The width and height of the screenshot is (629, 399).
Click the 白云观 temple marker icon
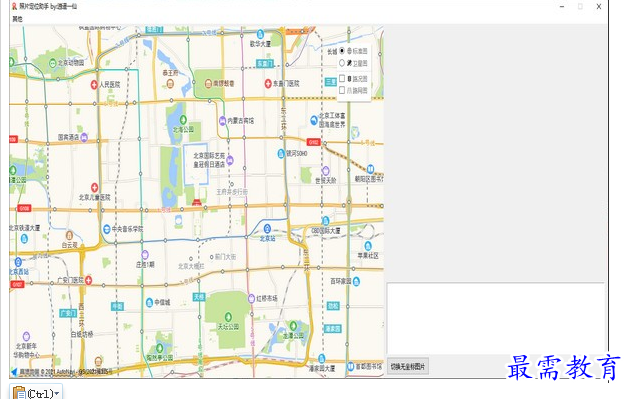point(69,235)
